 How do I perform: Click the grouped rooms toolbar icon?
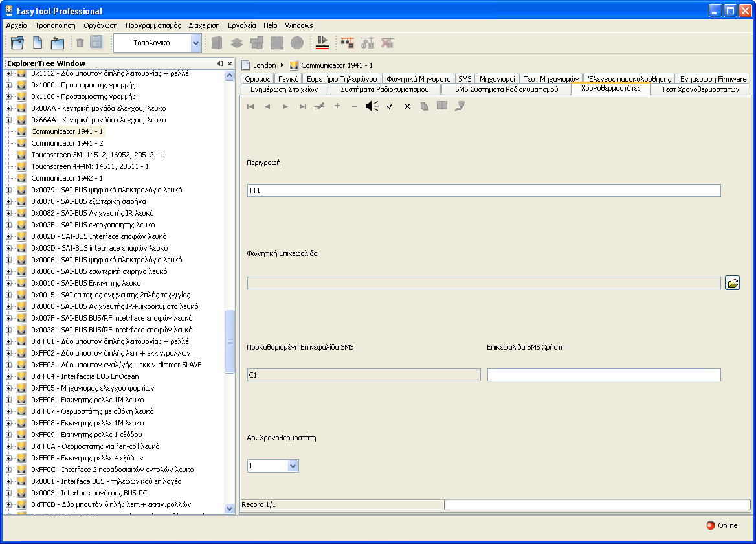257,43
